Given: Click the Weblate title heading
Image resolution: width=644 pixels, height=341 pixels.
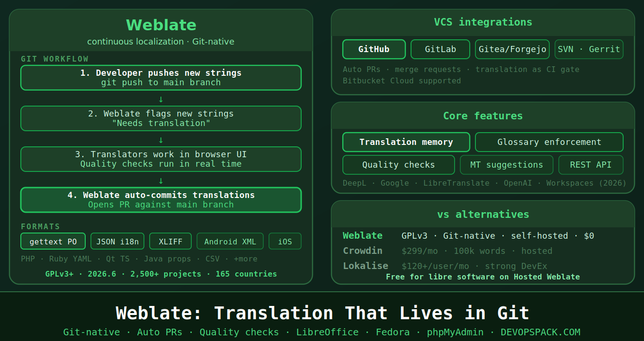Looking at the screenshot, I should point(161,25).
